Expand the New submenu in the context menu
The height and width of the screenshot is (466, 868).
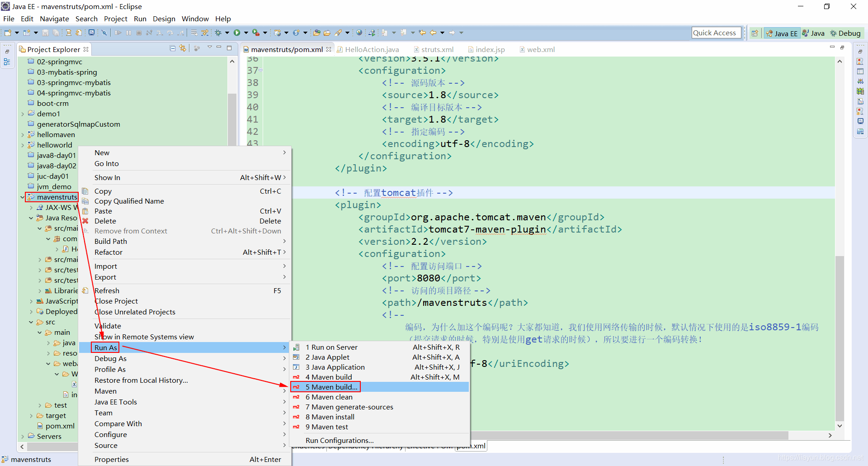[x=185, y=152]
